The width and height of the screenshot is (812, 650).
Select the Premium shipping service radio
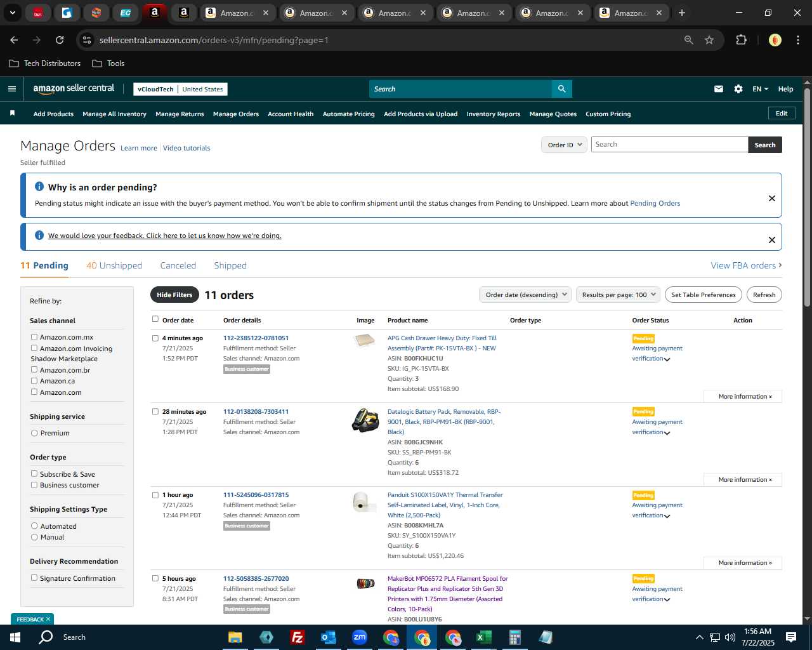[34, 433]
